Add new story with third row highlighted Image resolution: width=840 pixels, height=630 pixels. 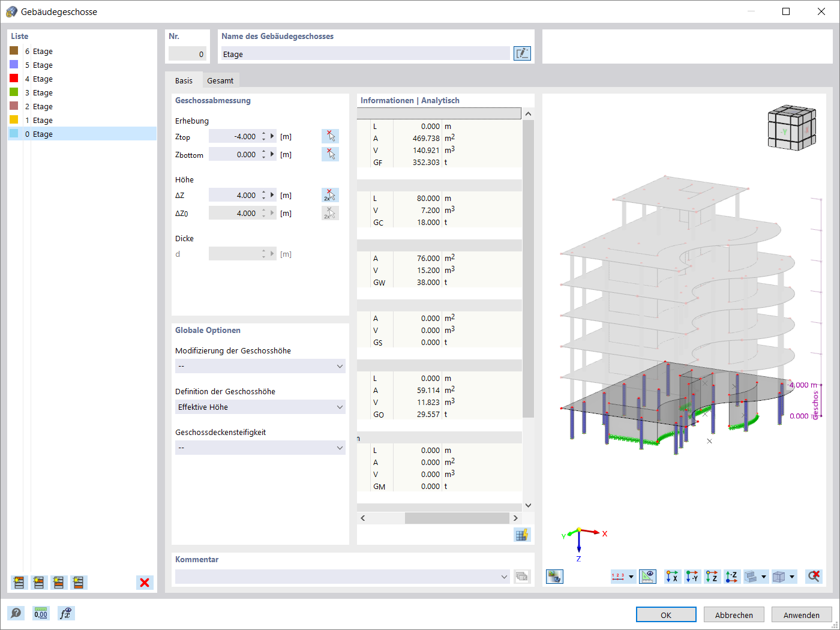coord(59,583)
